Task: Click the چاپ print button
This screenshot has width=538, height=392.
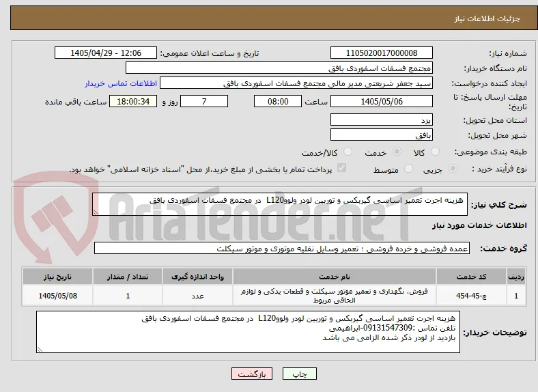Action: [300, 374]
